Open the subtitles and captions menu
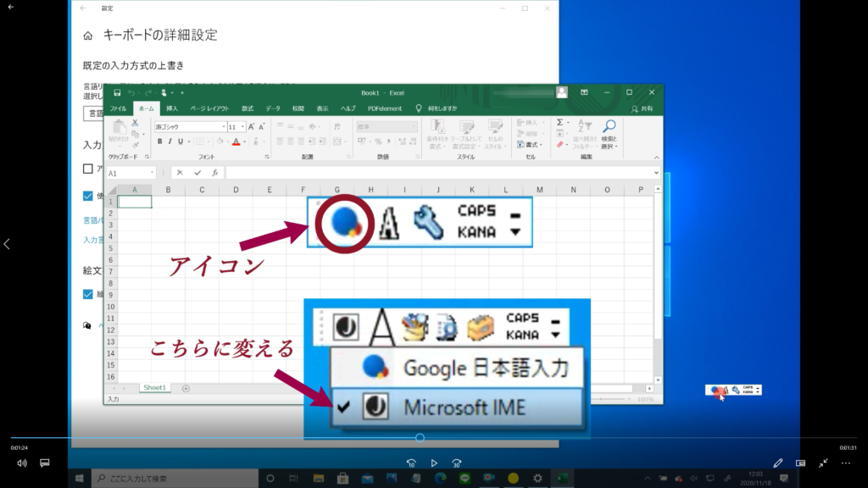868x488 pixels. 45,463
